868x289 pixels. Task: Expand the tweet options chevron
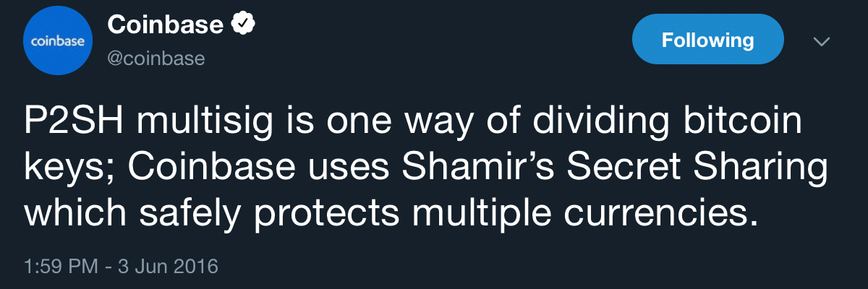click(821, 42)
